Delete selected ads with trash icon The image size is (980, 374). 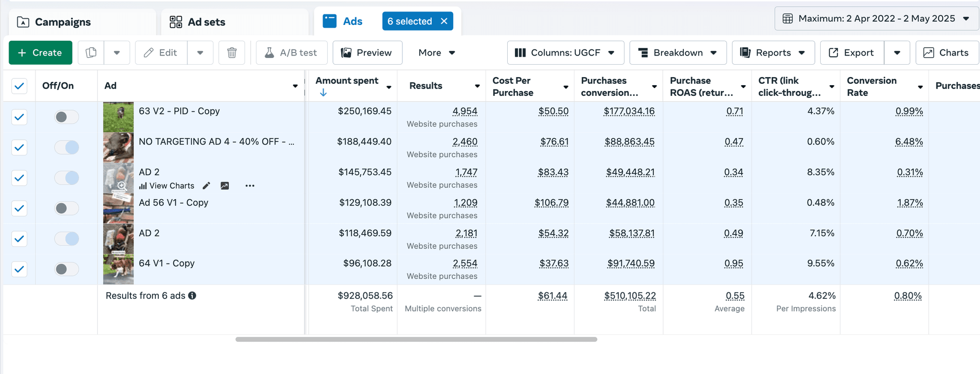[x=232, y=53]
